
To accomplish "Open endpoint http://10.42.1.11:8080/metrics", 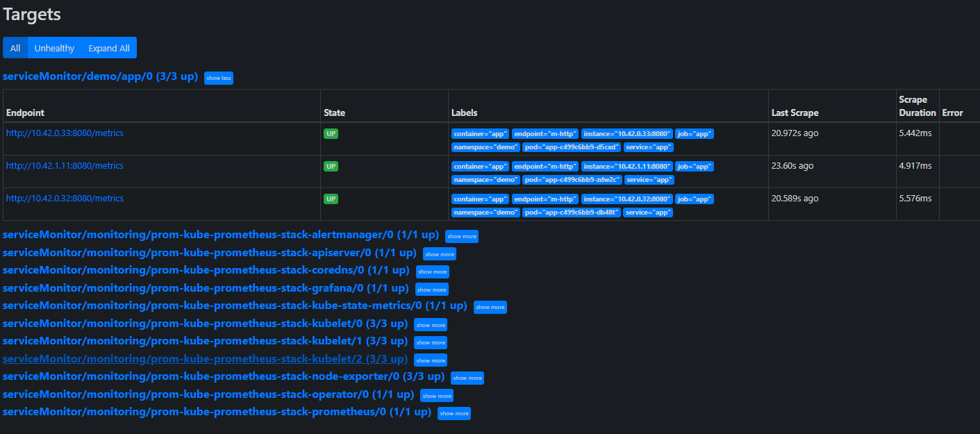I will pyautogui.click(x=65, y=165).
